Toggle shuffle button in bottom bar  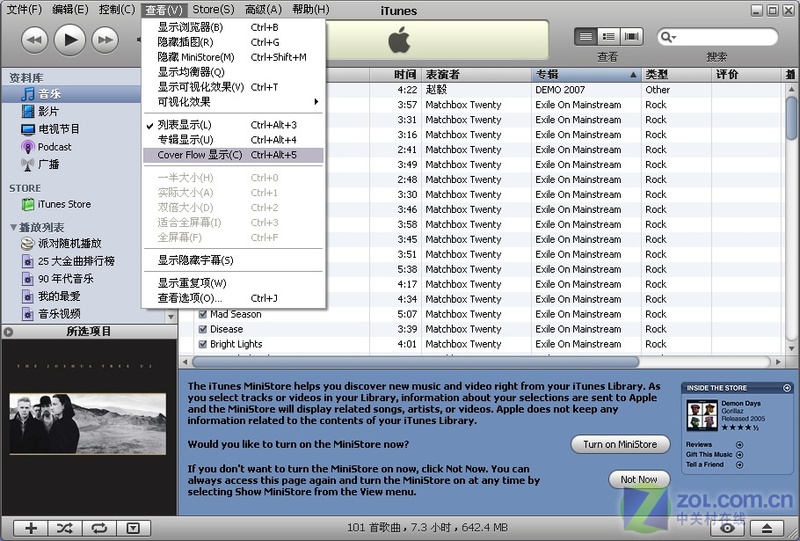pyautogui.click(x=65, y=528)
